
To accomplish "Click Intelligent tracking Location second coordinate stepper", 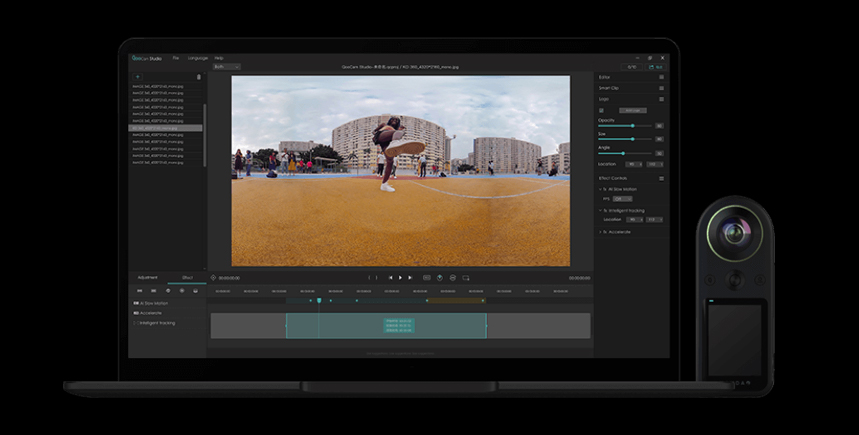I will (x=655, y=220).
